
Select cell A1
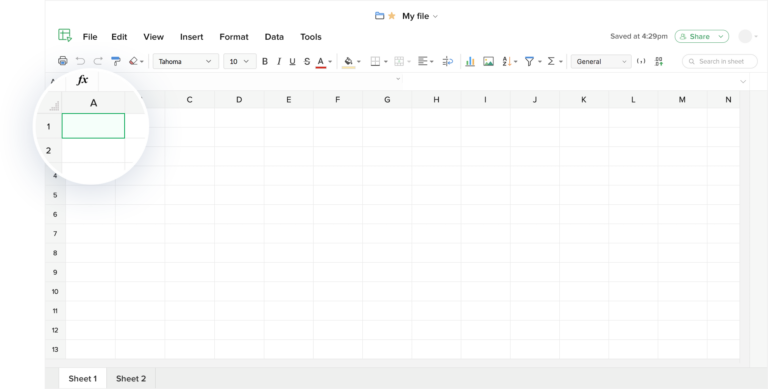coord(93,126)
